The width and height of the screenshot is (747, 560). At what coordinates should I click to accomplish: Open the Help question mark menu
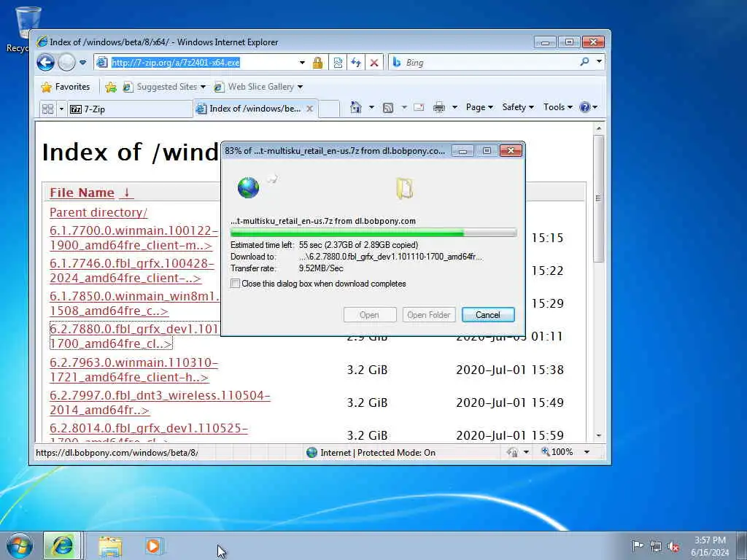coord(589,107)
